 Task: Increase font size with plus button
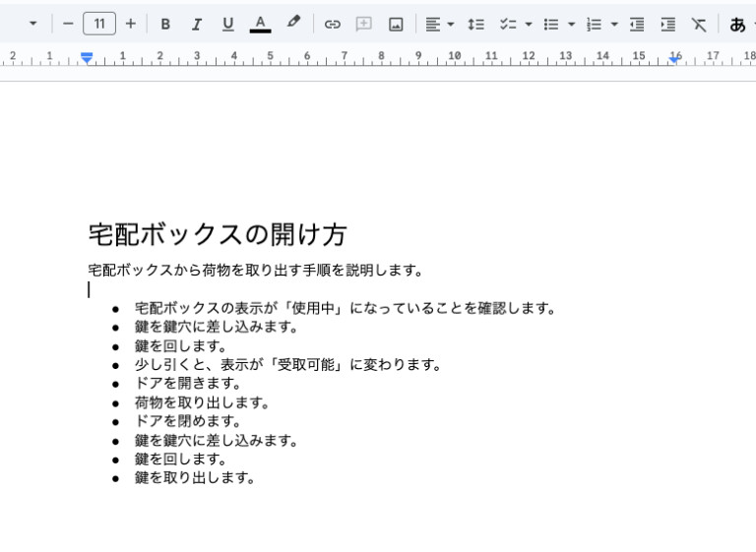pos(131,24)
